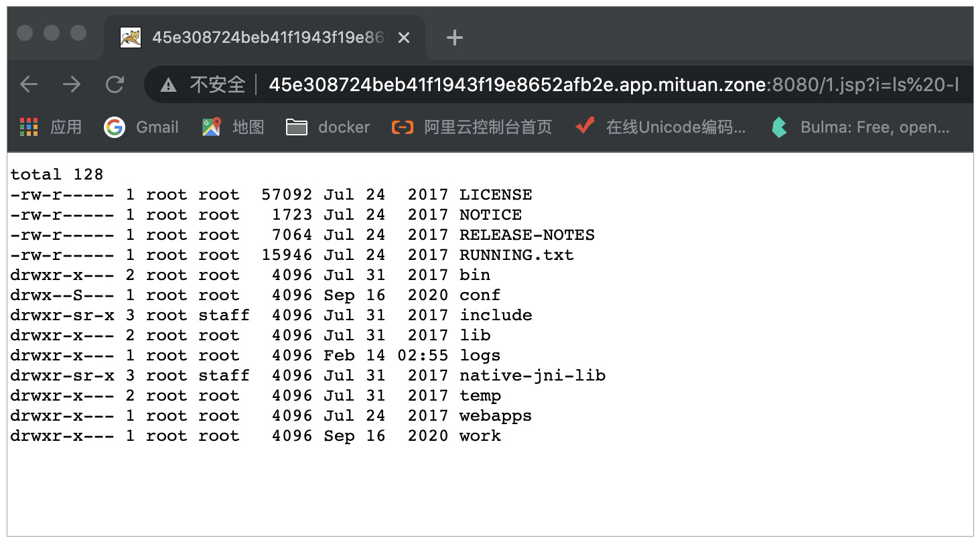Open the Google Maps bookmark
This screenshot has width=980, height=544.
point(233,127)
